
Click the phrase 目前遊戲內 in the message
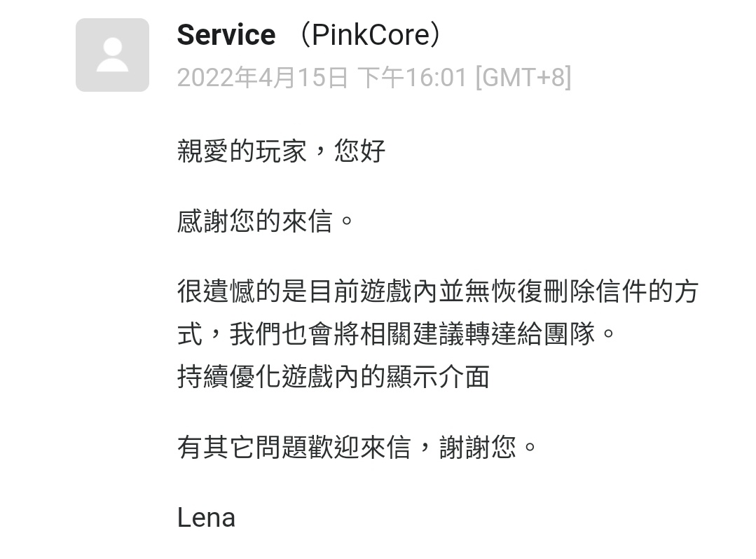[373, 291]
